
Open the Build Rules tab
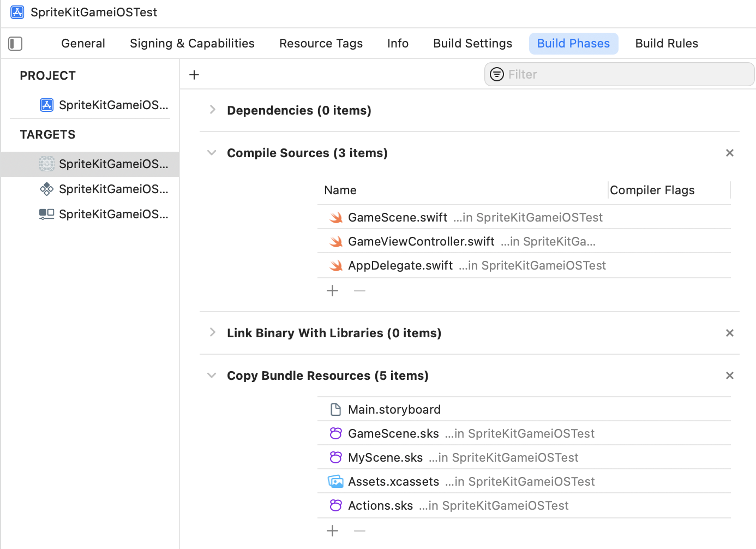pos(667,44)
